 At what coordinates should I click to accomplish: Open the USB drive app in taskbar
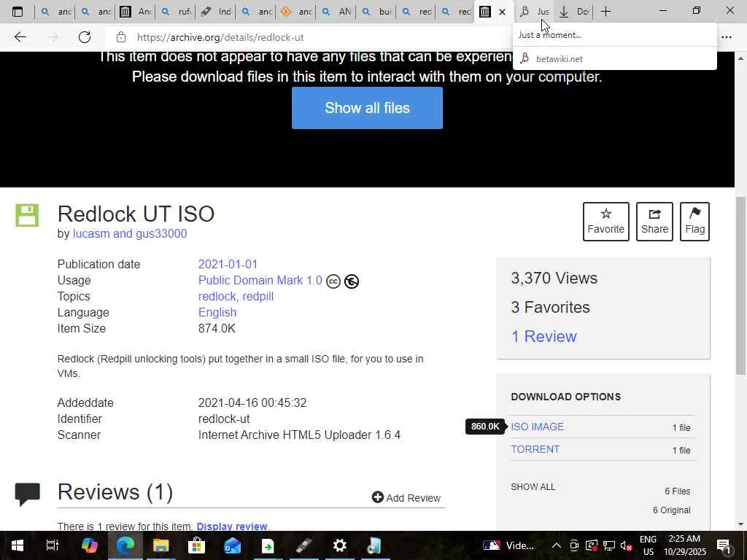pyautogui.click(x=304, y=545)
